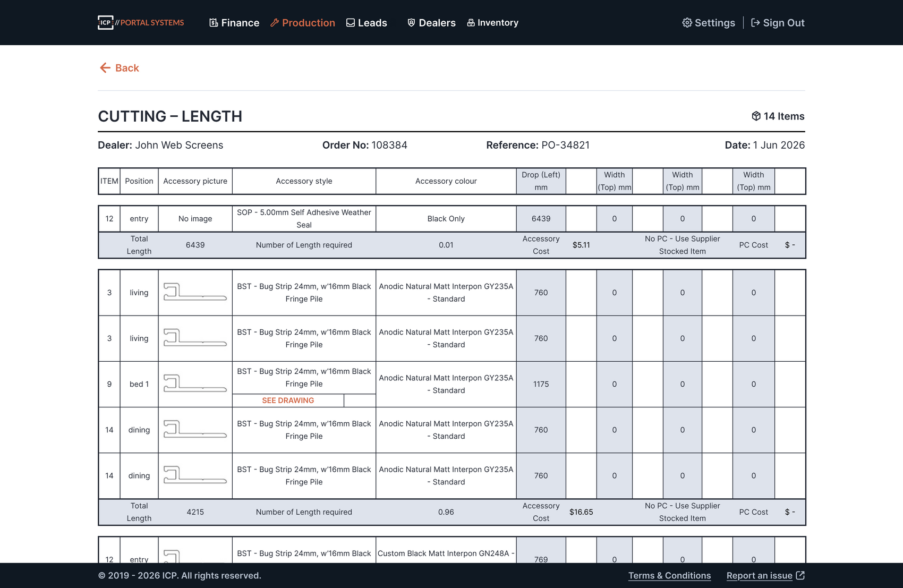The height and width of the screenshot is (588, 903).
Task: Click the 'ITEM' column header
Action: pos(109,181)
